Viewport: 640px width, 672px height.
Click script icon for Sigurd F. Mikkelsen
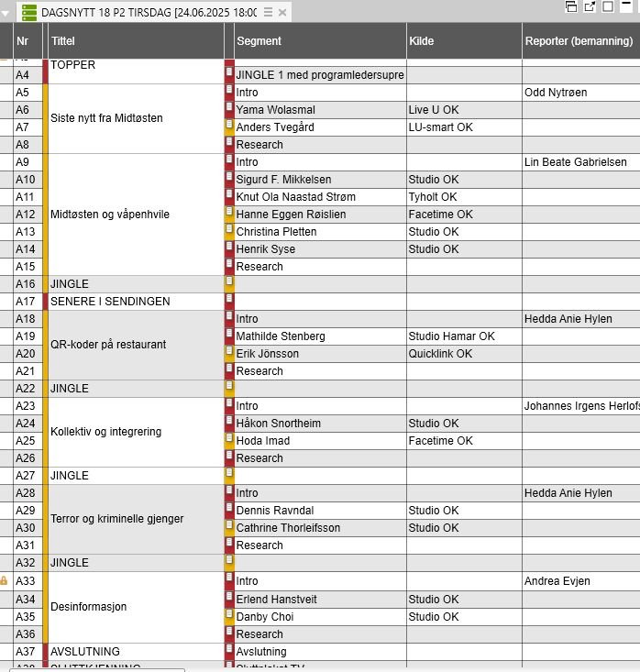[x=229, y=177]
